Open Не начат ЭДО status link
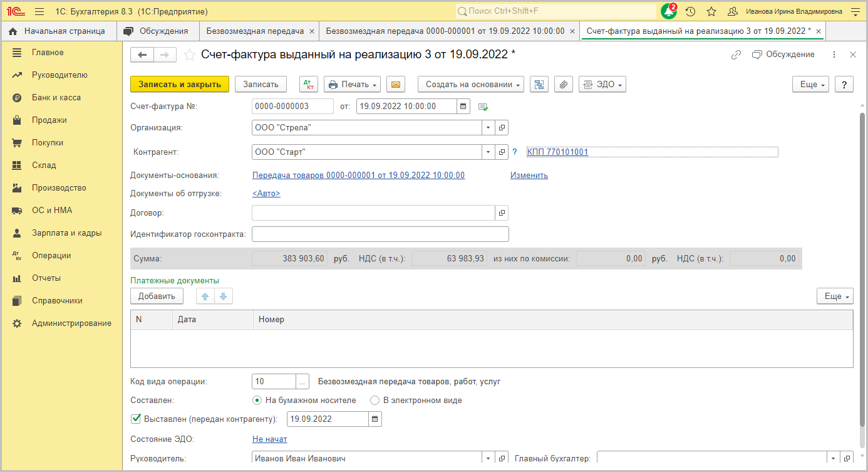868x472 pixels. (x=270, y=439)
